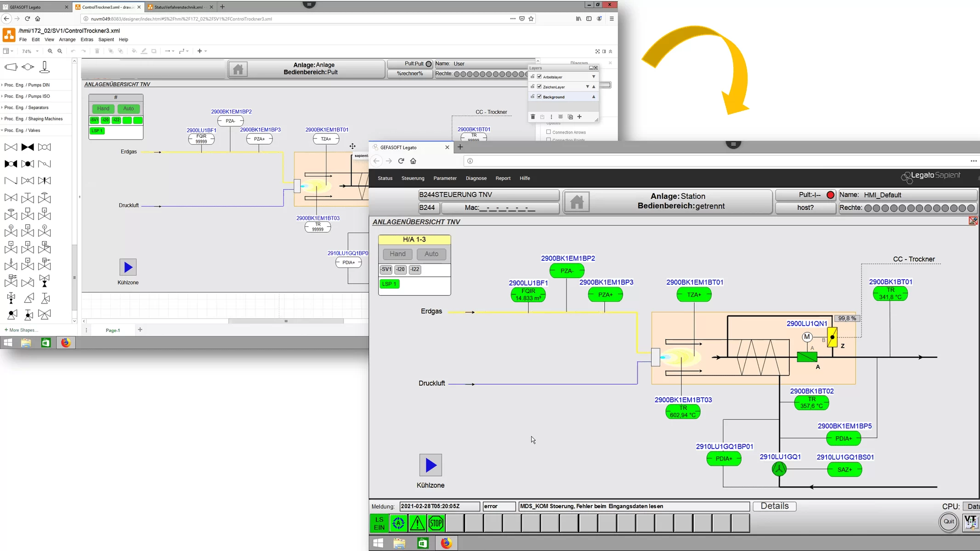The image size is (980, 551).
Task: Duplicate the layer in the Layers panel
Action: [571, 117]
